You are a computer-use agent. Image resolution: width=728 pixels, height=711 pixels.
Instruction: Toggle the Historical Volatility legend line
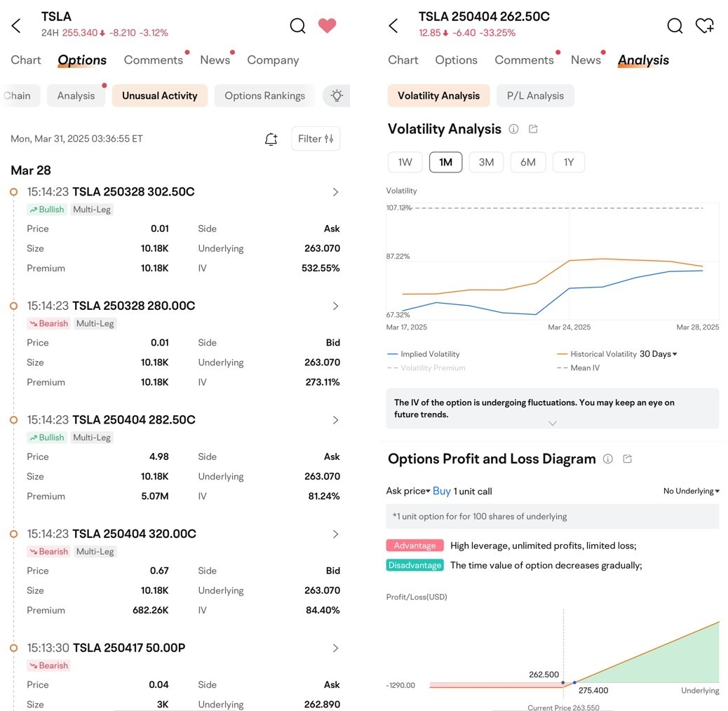597,354
